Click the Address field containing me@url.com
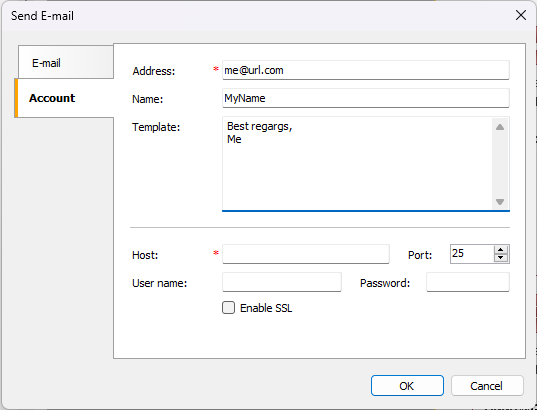The image size is (537, 410). (365, 70)
